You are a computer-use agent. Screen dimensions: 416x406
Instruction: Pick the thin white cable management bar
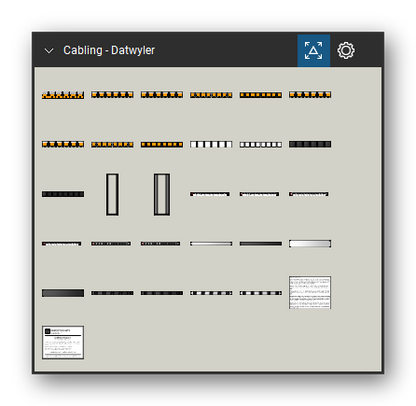[211, 244]
